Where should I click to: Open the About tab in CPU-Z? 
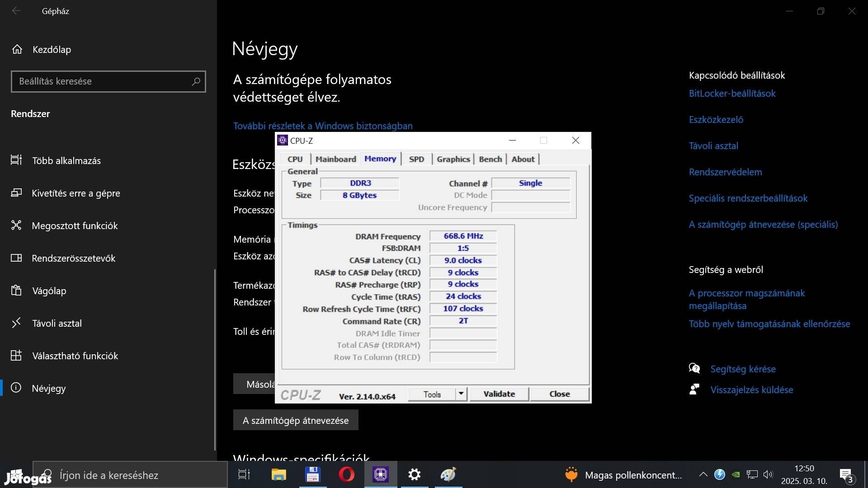click(x=523, y=159)
